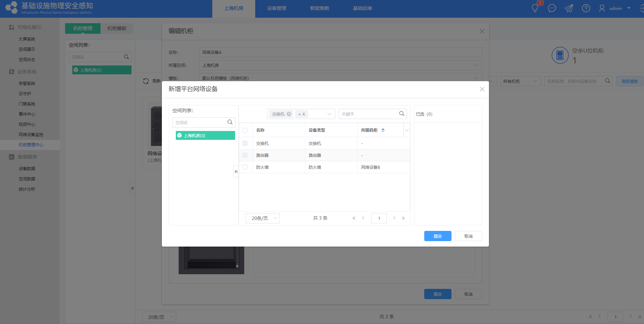Click 取消 in the 编辑机柜 dialog
The width and height of the screenshot is (644, 324).
tap(469, 294)
